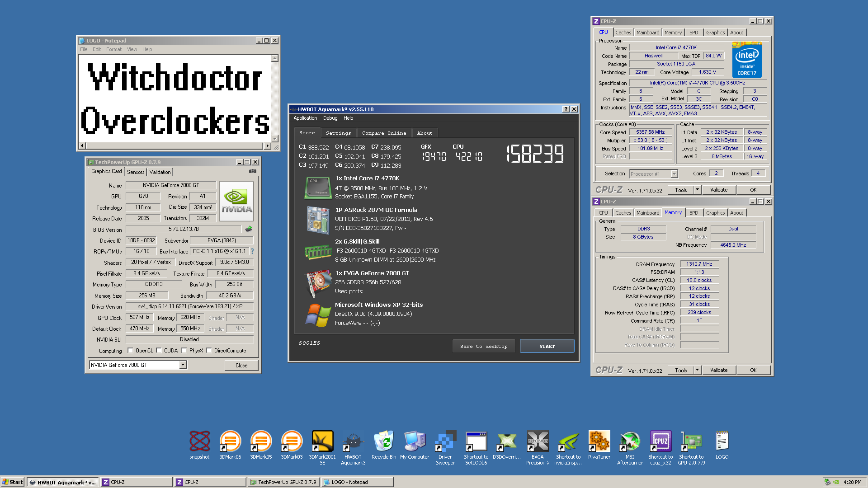Image resolution: width=868 pixels, height=488 pixels.
Task: Open the Shortcut to GPU-Z.0.7.9 icon
Action: (x=691, y=441)
